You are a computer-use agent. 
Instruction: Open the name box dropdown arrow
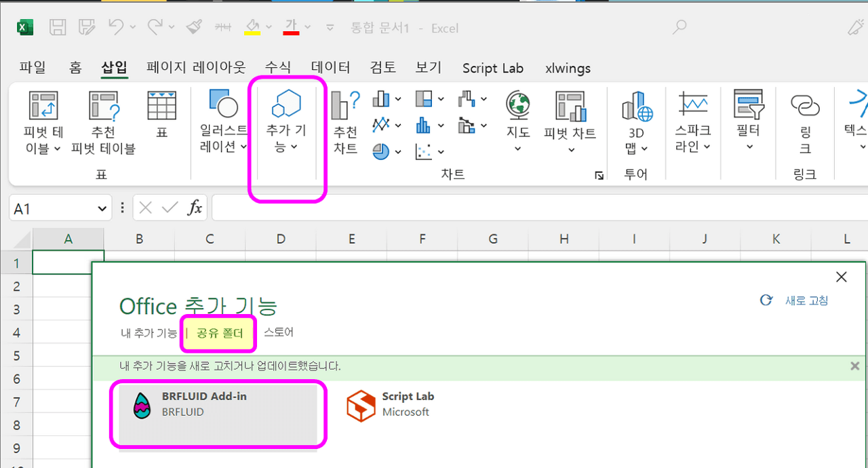[102, 208]
